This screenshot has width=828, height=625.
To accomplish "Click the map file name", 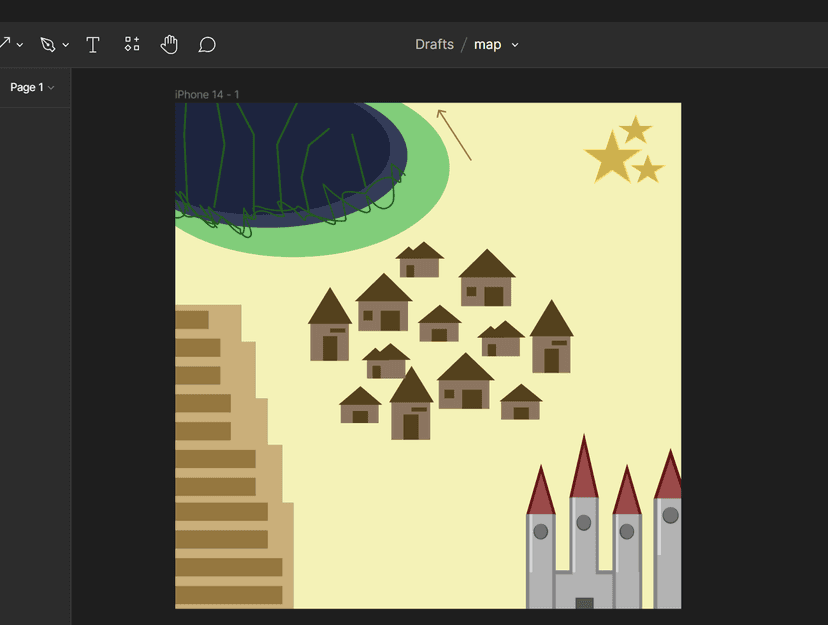I will click(487, 44).
